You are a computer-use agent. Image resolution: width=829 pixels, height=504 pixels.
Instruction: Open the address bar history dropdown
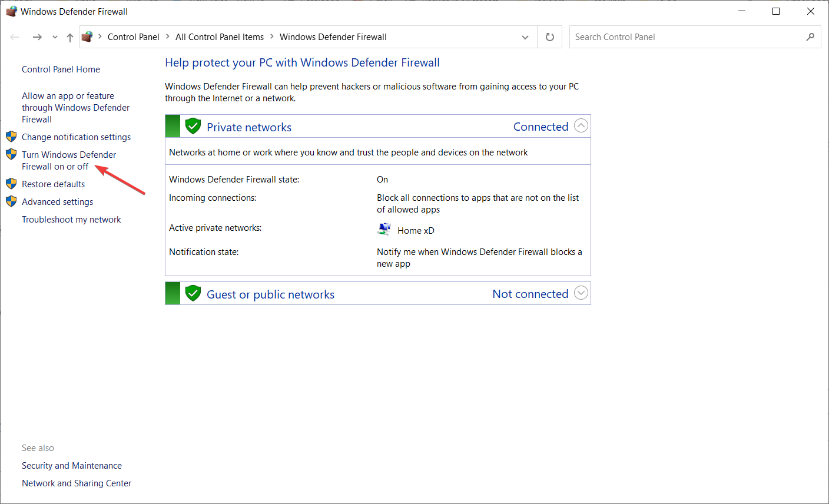pos(525,37)
